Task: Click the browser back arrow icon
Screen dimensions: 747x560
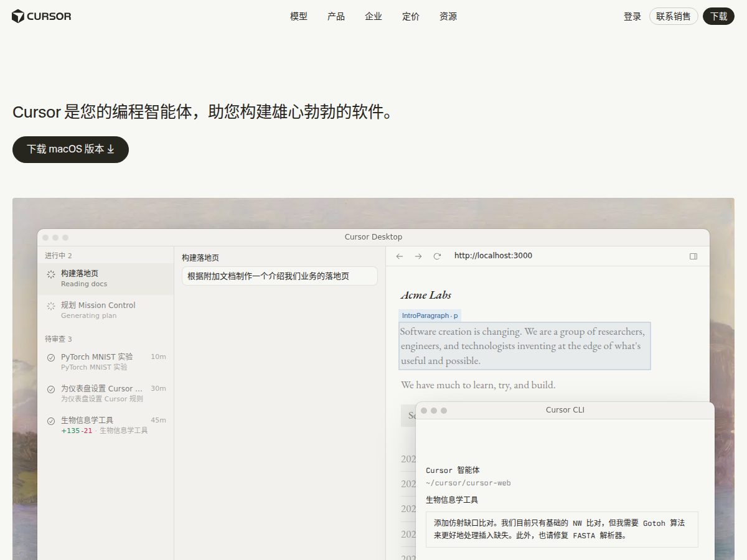Action: pos(400,256)
